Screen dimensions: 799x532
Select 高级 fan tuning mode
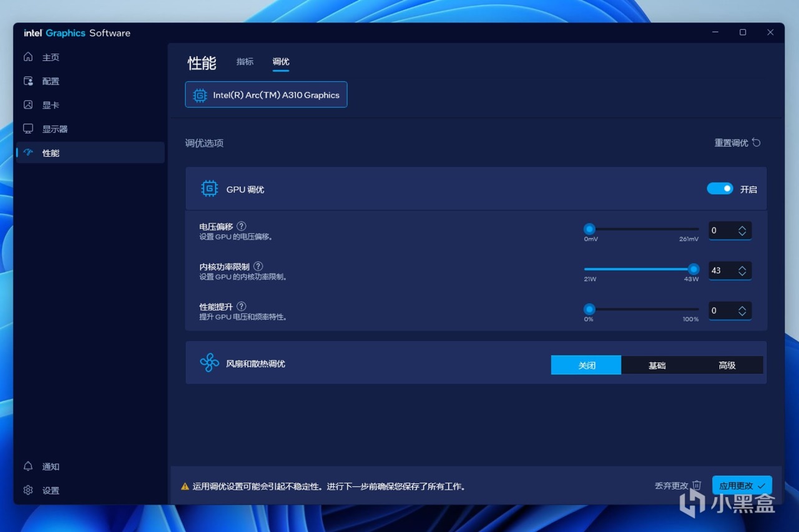(x=727, y=365)
